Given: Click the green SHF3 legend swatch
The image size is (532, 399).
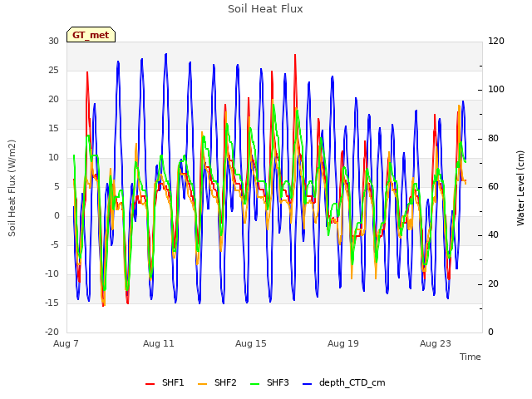Looking at the screenshot, I should point(255,384).
